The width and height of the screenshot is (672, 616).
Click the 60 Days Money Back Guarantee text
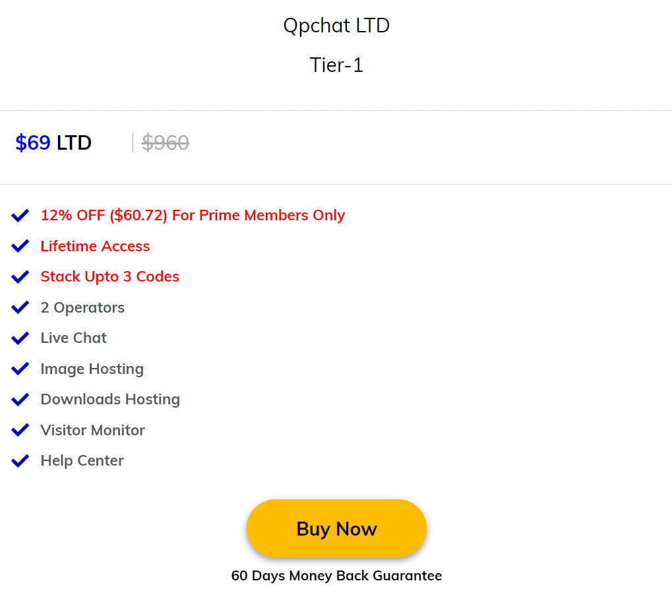coord(338,575)
